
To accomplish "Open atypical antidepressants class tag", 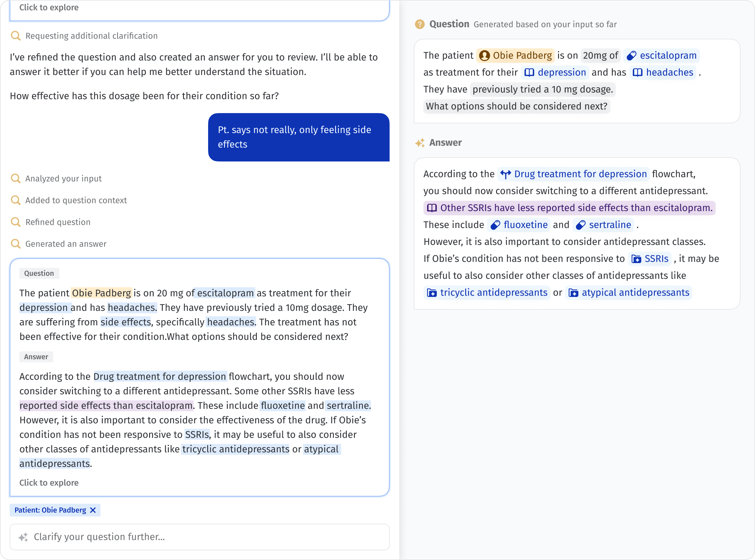I will (629, 293).
